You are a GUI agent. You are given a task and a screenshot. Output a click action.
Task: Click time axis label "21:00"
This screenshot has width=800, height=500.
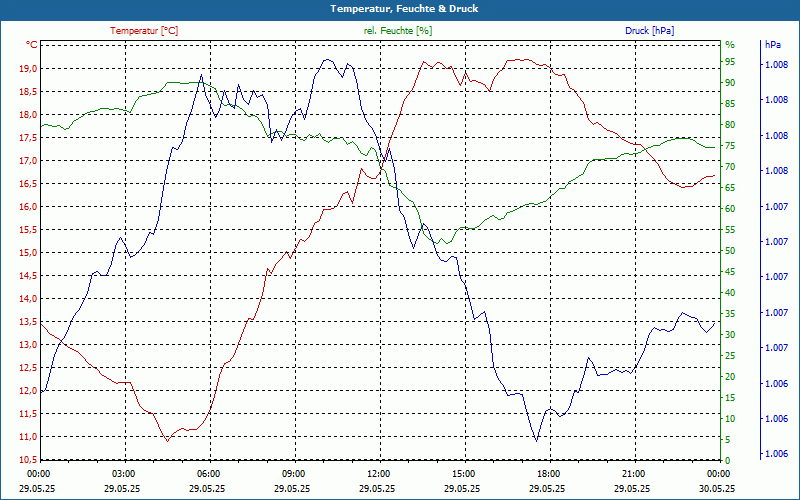point(633,473)
